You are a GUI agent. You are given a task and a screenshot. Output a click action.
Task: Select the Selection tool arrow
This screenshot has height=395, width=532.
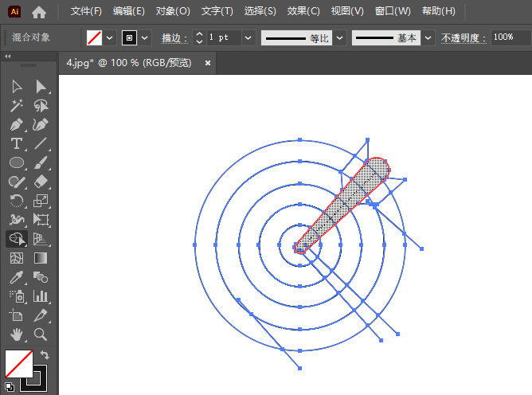(17, 87)
